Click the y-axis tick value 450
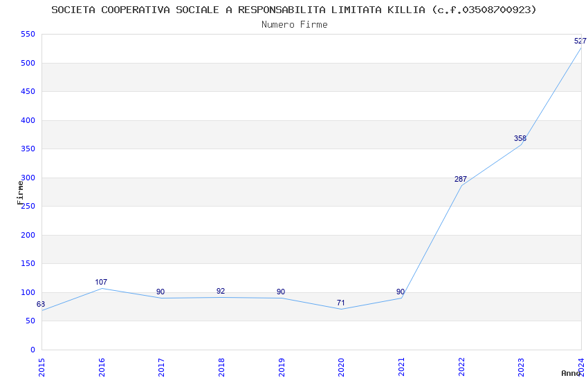Image resolution: width=588 pixels, height=380 pixels. coord(28,92)
